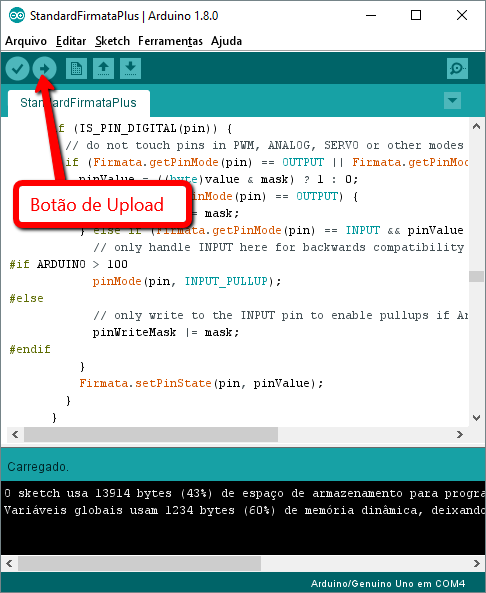The width and height of the screenshot is (486, 593).
Task: Open the Ferramentas menu
Action: [170, 41]
